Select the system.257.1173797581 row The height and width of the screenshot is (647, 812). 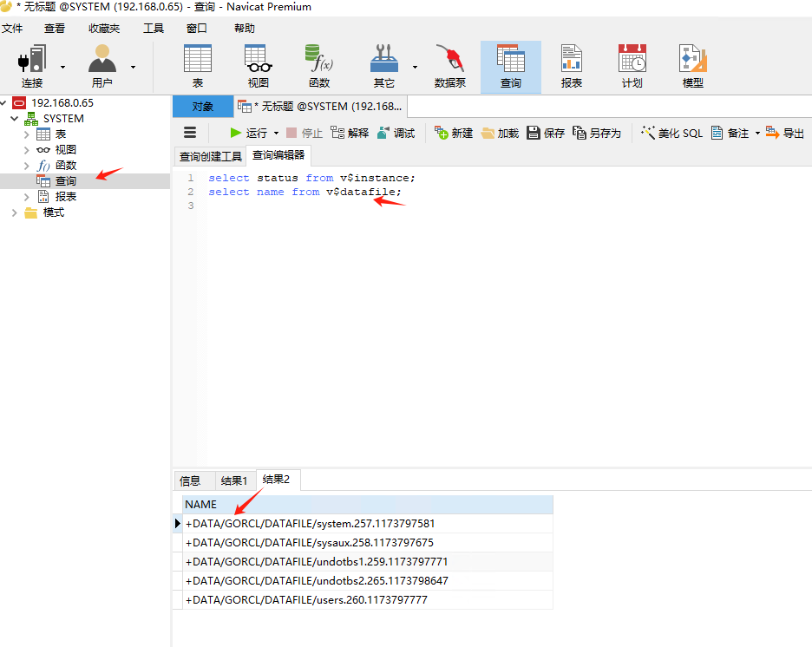click(368, 523)
